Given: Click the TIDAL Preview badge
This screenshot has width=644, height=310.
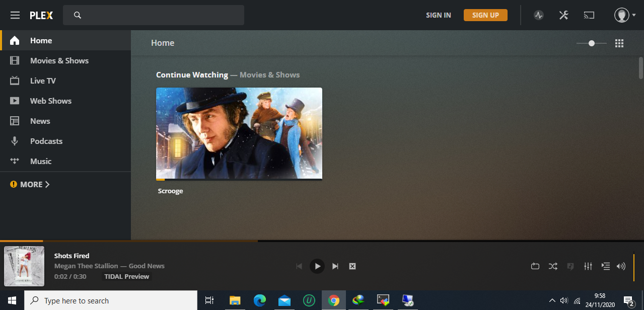Looking at the screenshot, I should [x=126, y=276].
